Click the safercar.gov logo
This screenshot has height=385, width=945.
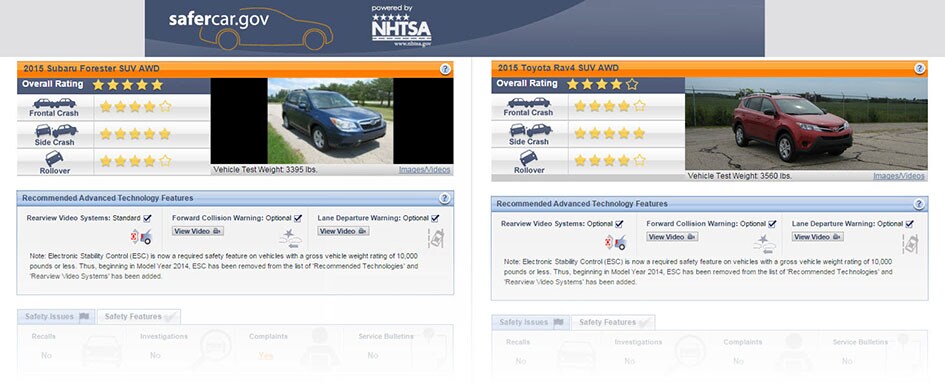(x=250, y=28)
